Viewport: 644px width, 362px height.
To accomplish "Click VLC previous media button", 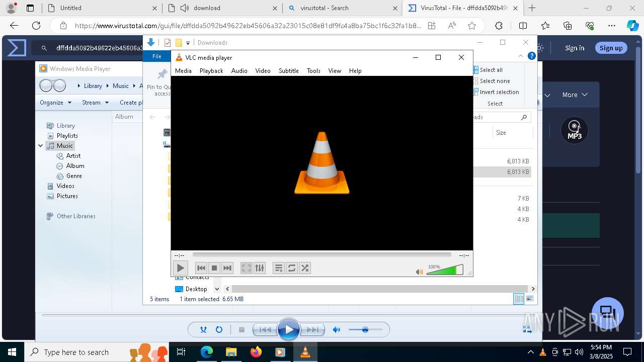I will tap(201, 268).
